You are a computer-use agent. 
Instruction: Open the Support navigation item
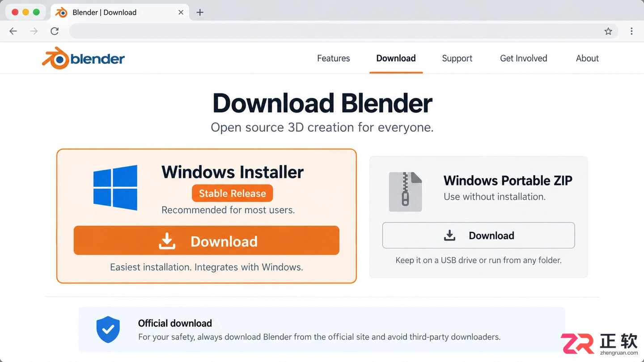tap(457, 59)
